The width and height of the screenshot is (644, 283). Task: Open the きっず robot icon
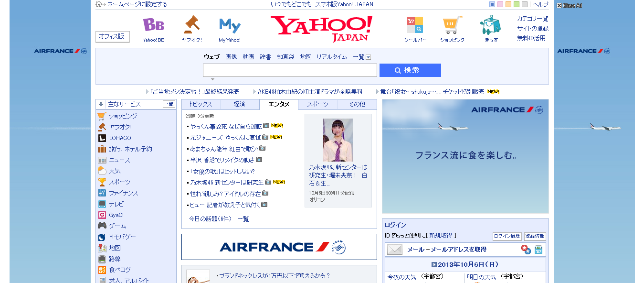[x=491, y=25]
